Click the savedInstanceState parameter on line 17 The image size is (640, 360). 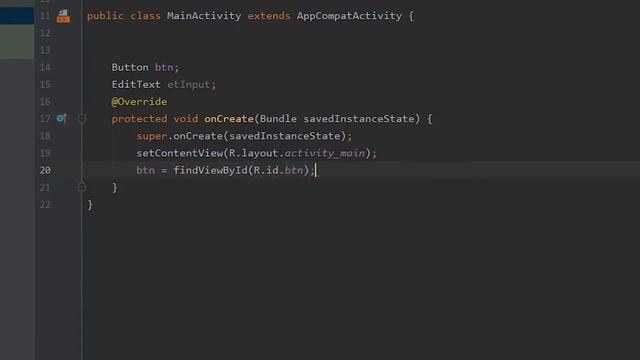tap(358, 119)
